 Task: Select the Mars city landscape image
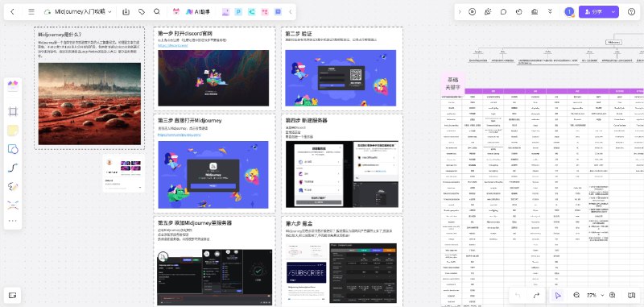click(89, 104)
